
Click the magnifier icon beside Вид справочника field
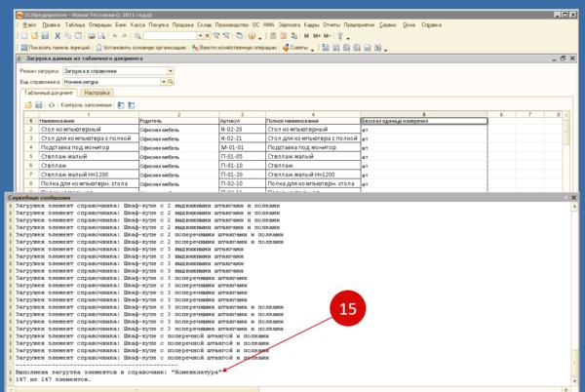171,82
